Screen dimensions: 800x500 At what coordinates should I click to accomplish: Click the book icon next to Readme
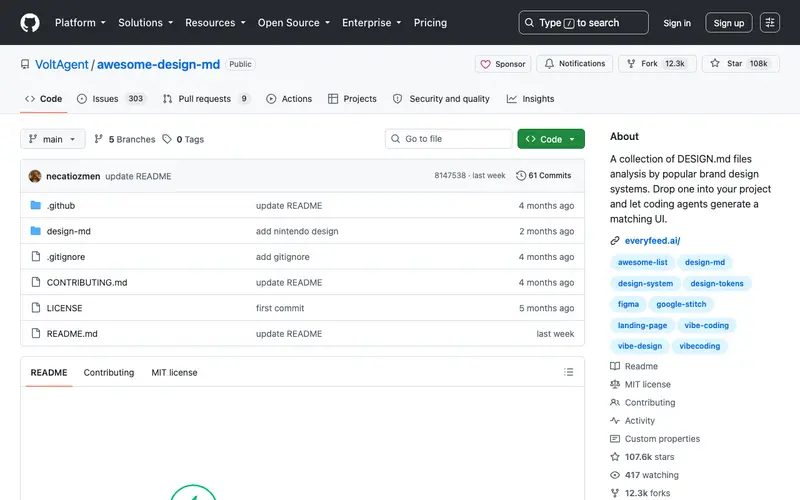[615, 366]
